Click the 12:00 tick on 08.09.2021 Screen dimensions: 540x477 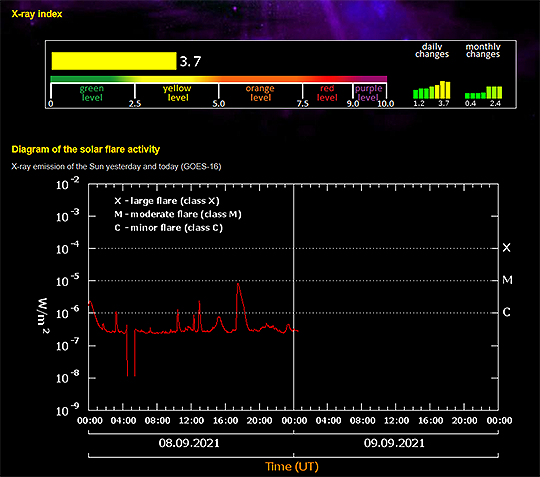(x=191, y=421)
